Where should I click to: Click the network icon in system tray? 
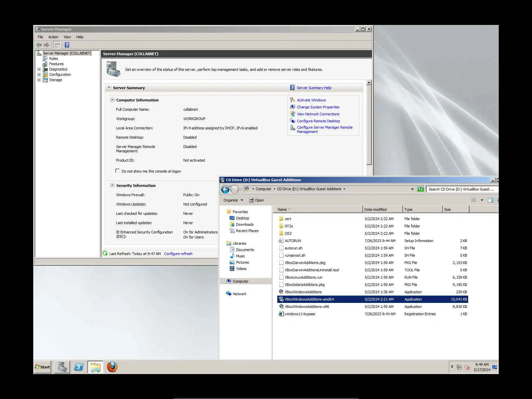point(459,367)
